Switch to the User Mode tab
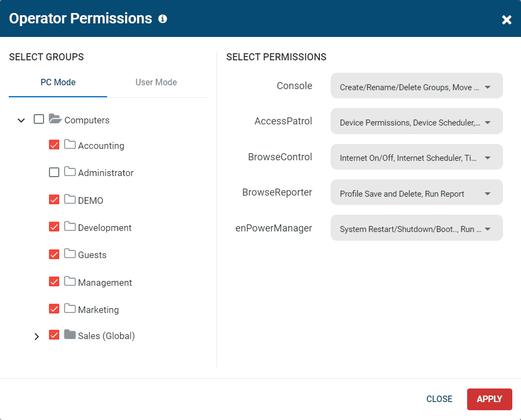The height and width of the screenshot is (420, 521). 156,82
